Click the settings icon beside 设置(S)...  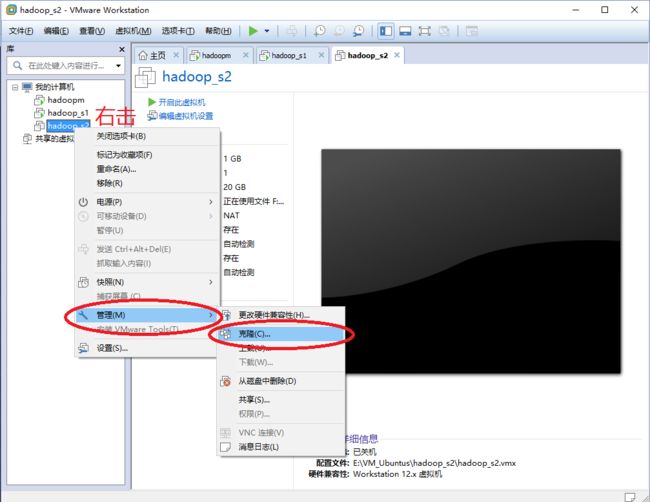click(x=84, y=348)
